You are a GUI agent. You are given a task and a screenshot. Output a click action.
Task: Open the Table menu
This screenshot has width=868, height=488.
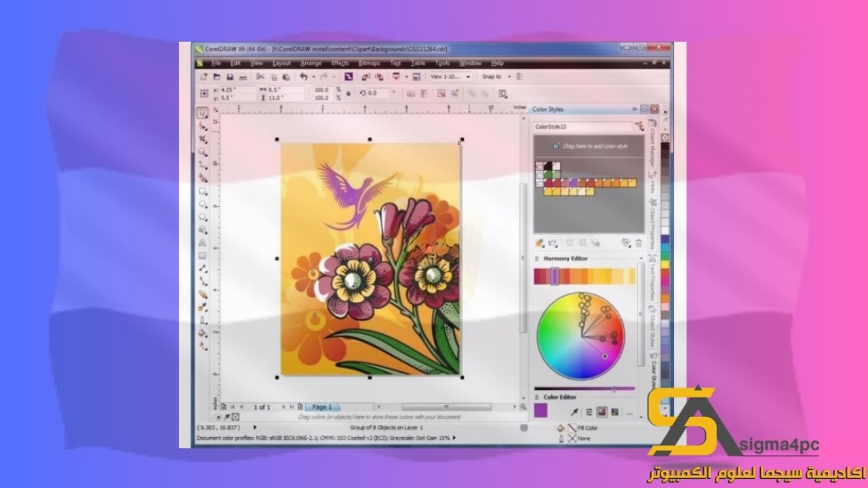(x=418, y=63)
